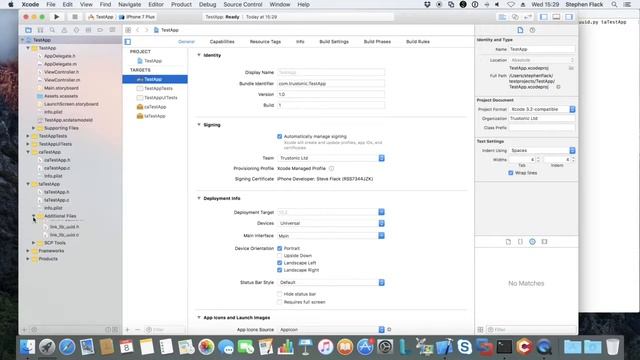
Task: Enable Hide status bar
Action: click(280, 294)
